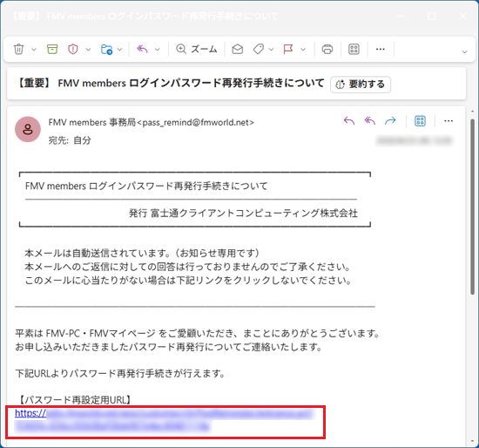Image resolution: width=479 pixels, height=448 pixels.
Task: Click the 要約する summarize button
Action: click(361, 84)
